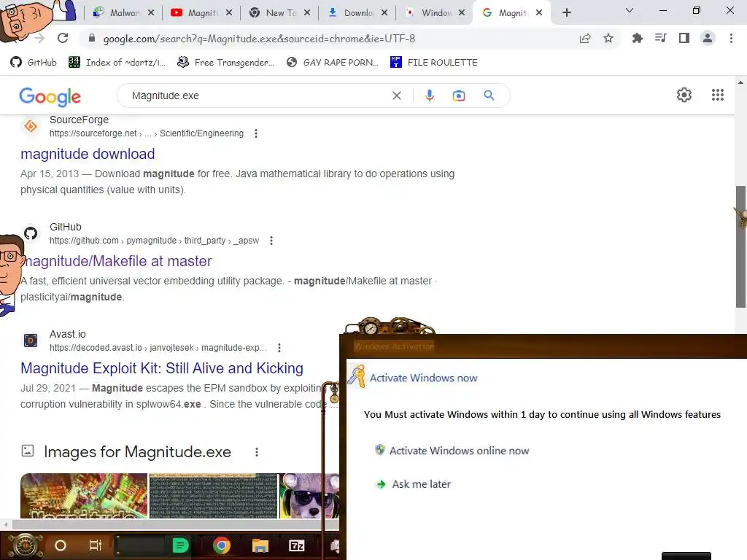The width and height of the screenshot is (747, 560).
Task: Click the page vertical scrollbar thumb
Action: click(x=740, y=246)
